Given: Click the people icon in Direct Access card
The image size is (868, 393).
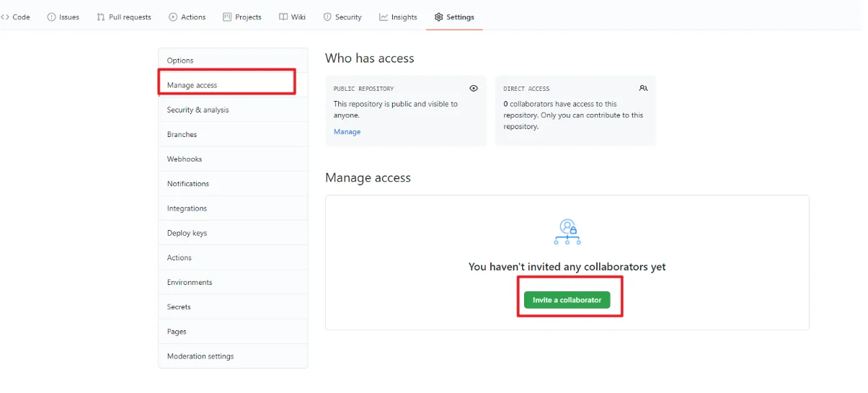Looking at the screenshot, I should click(643, 89).
